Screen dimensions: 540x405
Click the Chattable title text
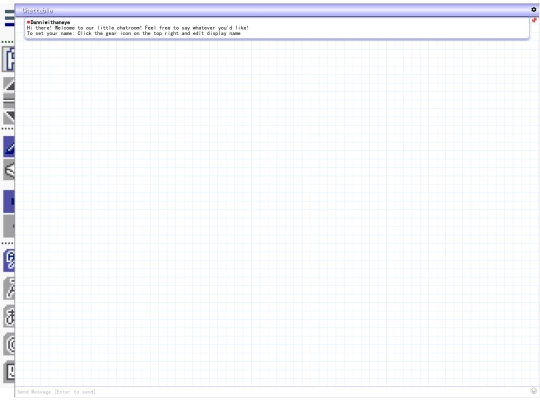[38, 11]
